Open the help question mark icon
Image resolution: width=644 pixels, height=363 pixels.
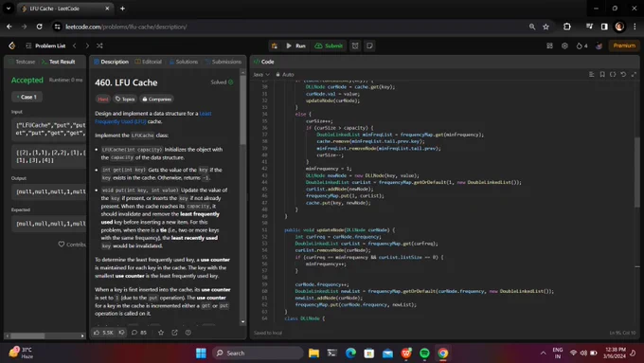tap(188, 332)
